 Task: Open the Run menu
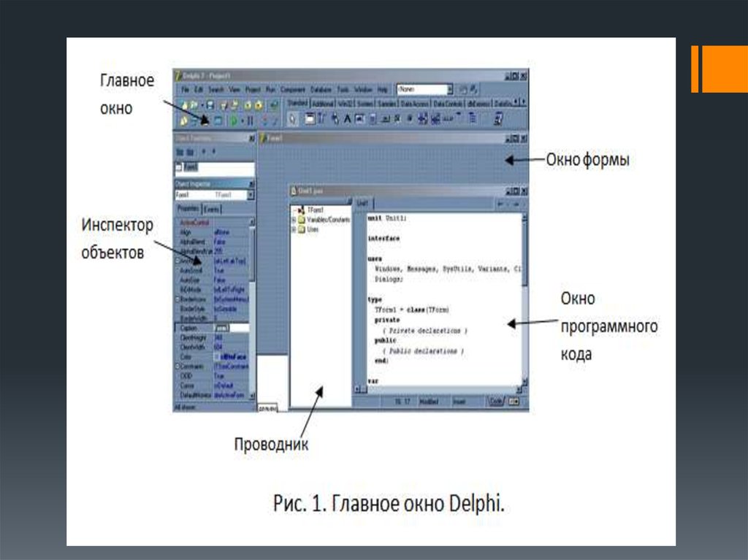point(270,89)
